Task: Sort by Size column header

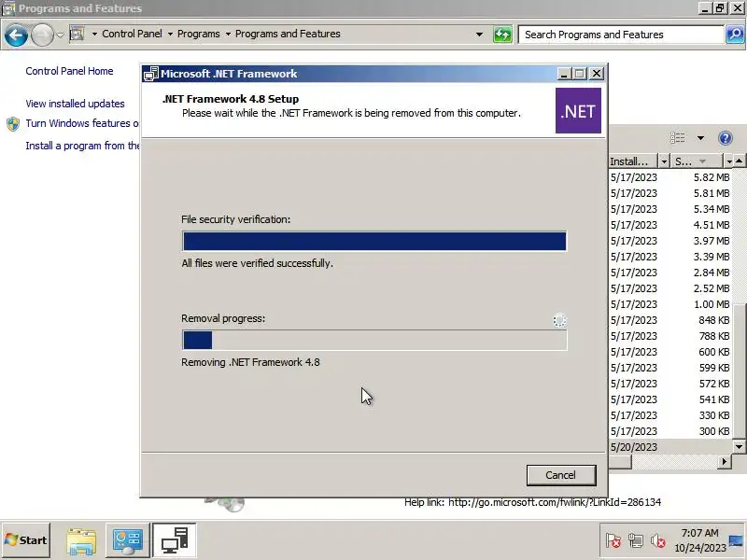Action: (x=697, y=161)
